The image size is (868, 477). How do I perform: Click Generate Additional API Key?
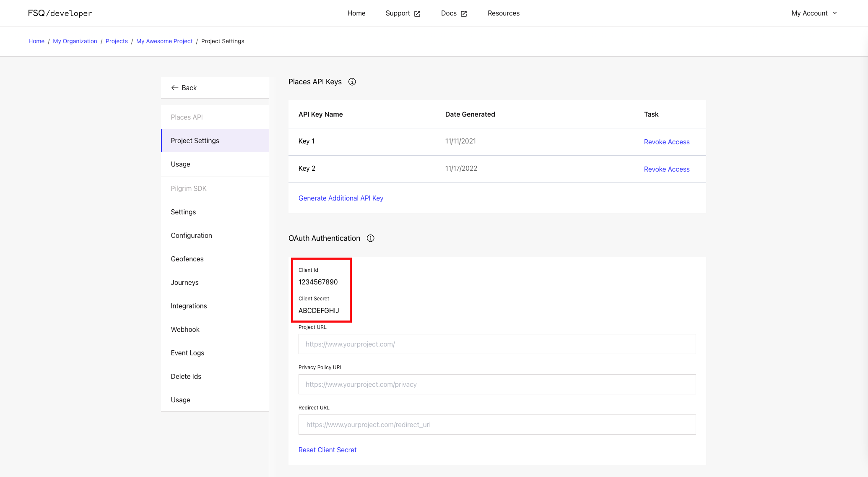(341, 198)
